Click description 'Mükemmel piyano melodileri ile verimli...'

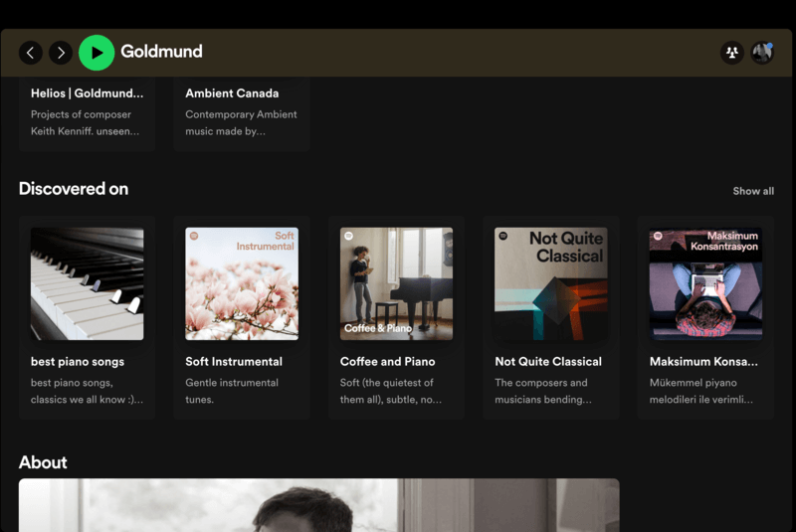pyautogui.click(x=701, y=391)
